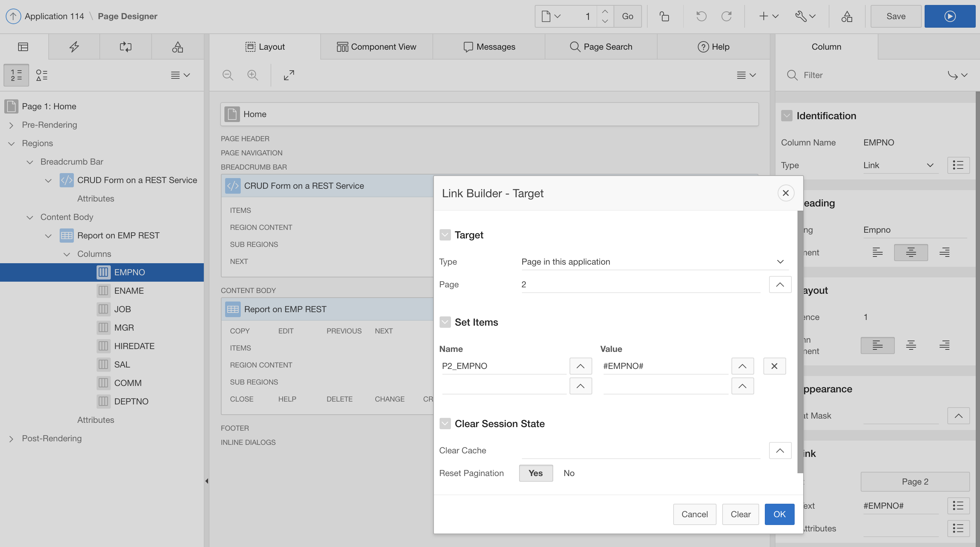Switch to the Component View tab
980x547 pixels.
377,47
